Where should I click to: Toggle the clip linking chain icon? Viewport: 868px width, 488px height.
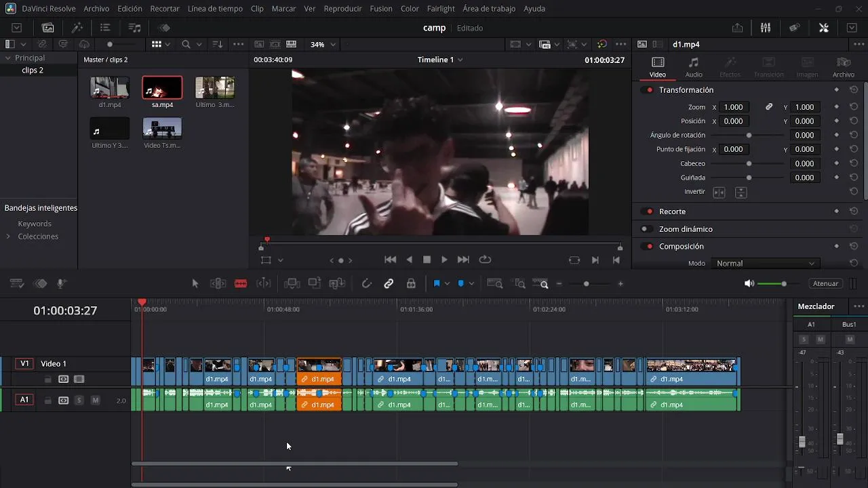[x=389, y=284]
